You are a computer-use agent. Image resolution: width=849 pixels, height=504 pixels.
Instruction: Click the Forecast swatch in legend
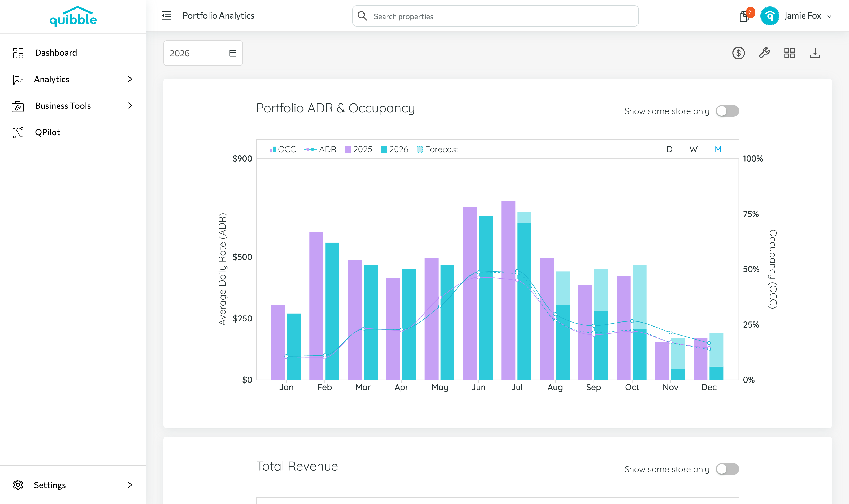click(420, 149)
